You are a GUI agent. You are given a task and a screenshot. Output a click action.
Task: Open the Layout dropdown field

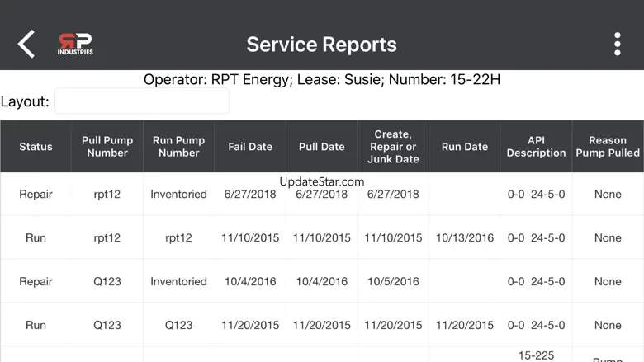(142, 101)
